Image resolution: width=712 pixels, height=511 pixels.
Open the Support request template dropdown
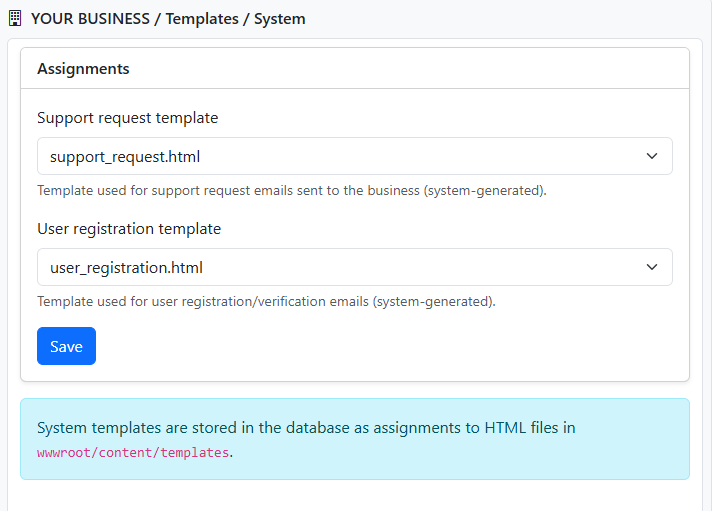355,156
